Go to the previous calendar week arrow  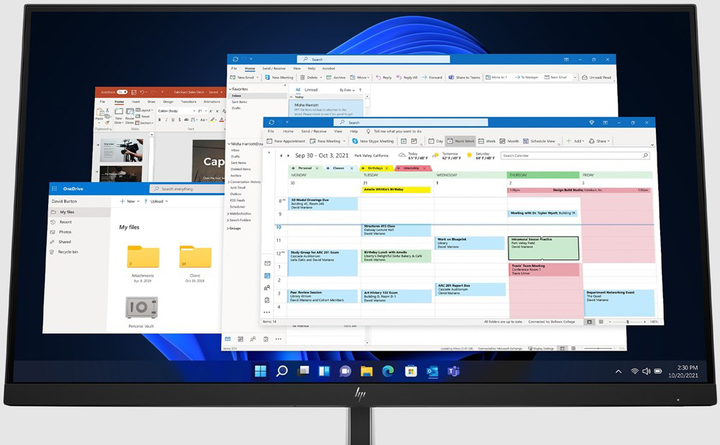281,156
